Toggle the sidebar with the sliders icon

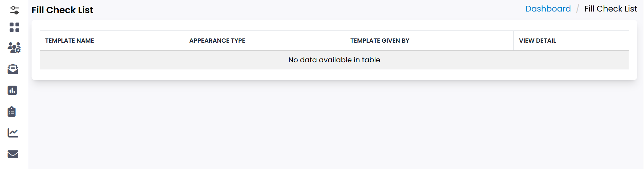15,10
